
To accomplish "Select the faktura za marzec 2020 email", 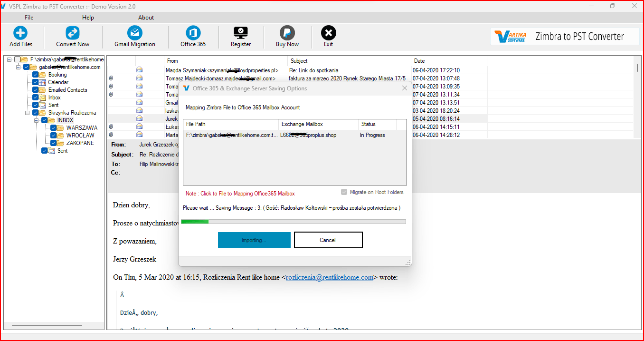I will point(297,78).
